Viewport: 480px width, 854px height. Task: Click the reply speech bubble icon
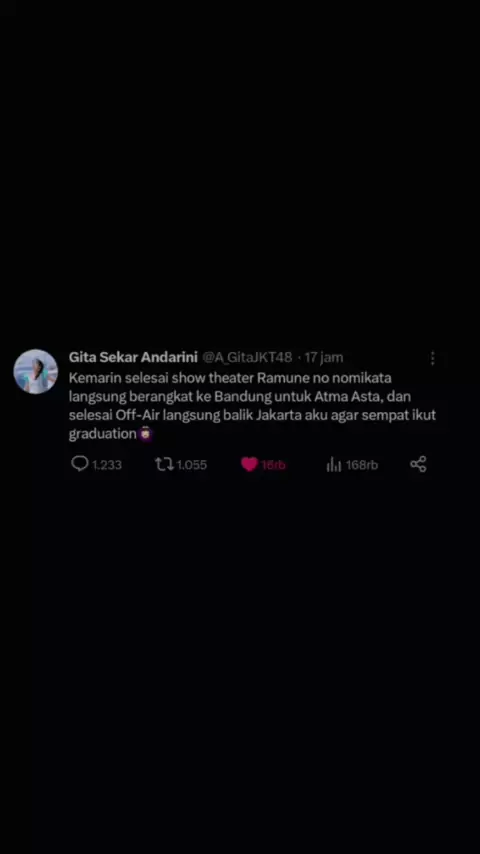coord(80,464)
